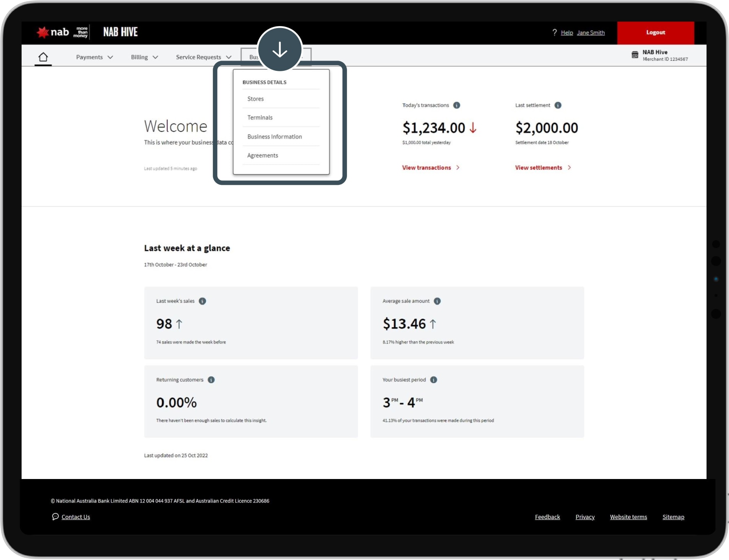This screenshot has height=560, width=729.
Task: Show info tooltip for Returning customers
Action: pyautogui.click(x=211, y=380)
